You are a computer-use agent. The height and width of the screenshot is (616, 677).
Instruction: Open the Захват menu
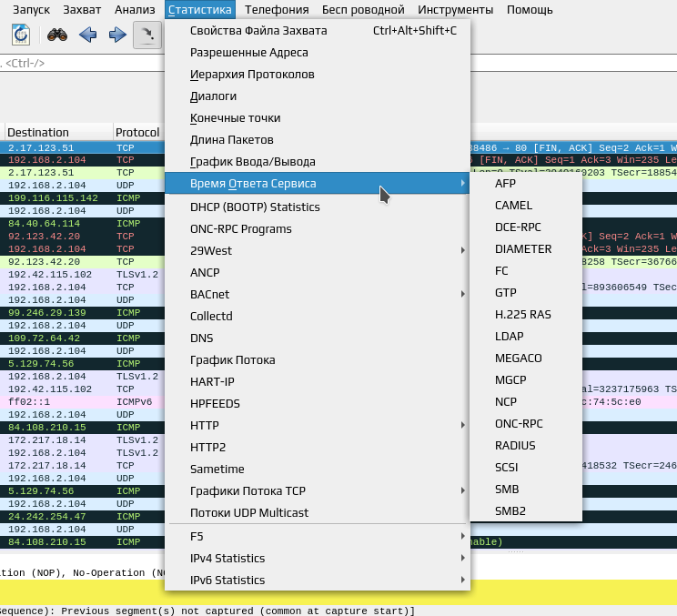click(x=82, y=9)
